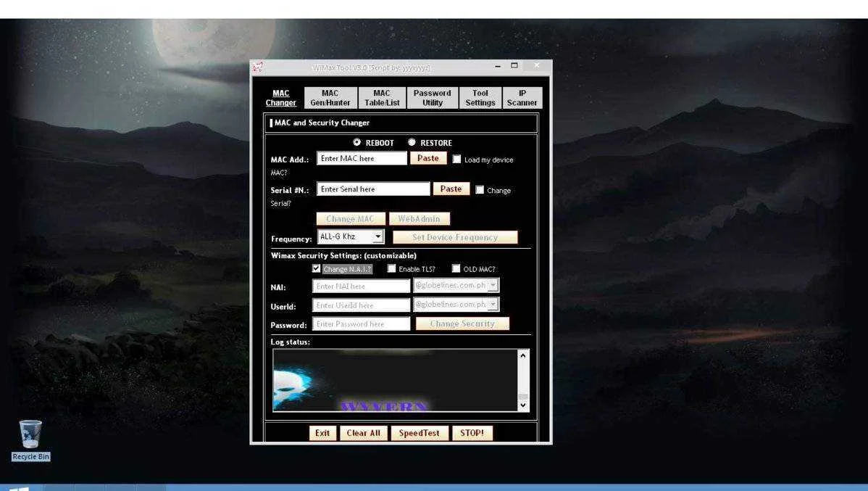Open the Recycle Bin desktop icon
Viewport: 868px width, 491px height.
tap(30, 440)
